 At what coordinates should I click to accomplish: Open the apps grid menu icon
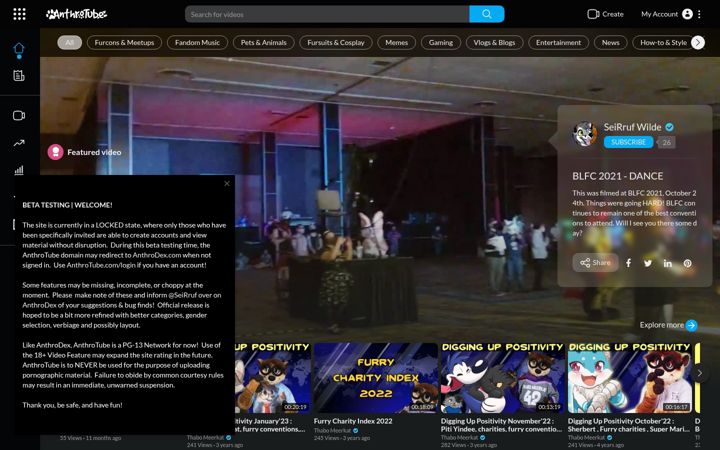[x=19, y=14]
